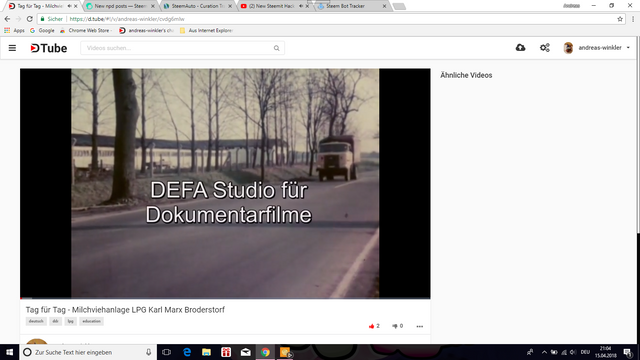This screenshot has width=640, height=360.
Task: Open Chrome three-dot menu
Action: tap(633, 19)
